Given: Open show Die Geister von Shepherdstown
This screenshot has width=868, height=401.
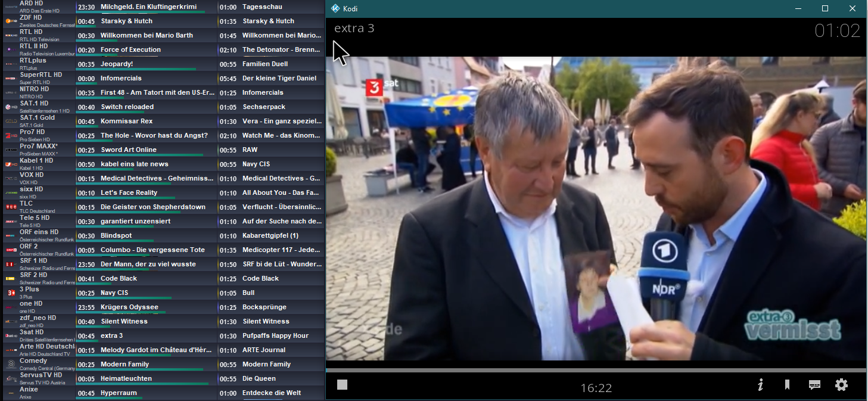Looking at the screenshot, I should point(153,207).
